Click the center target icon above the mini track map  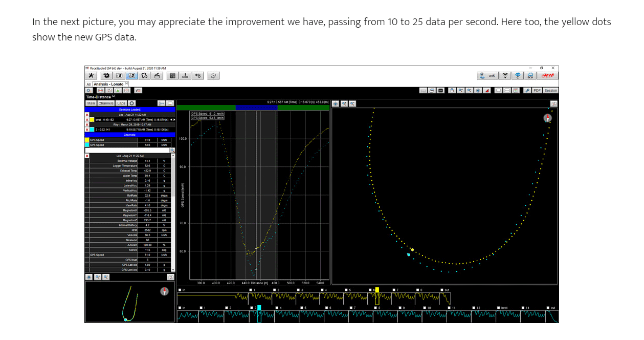[x=88, y=277]
